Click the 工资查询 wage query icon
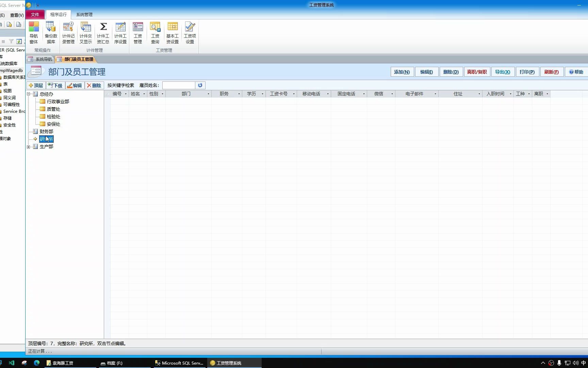Viewport: 588px width, 368px height. [x=155, y=32]
